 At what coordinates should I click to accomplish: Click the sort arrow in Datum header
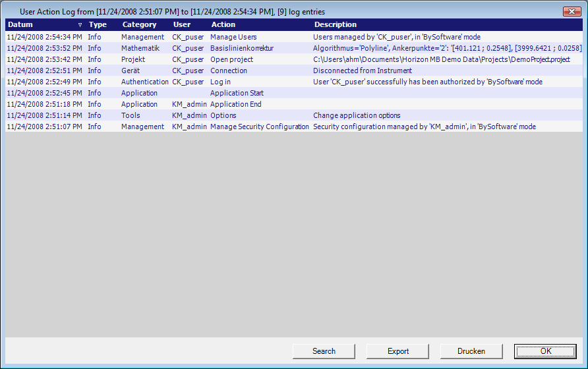(x=80, y=25)
